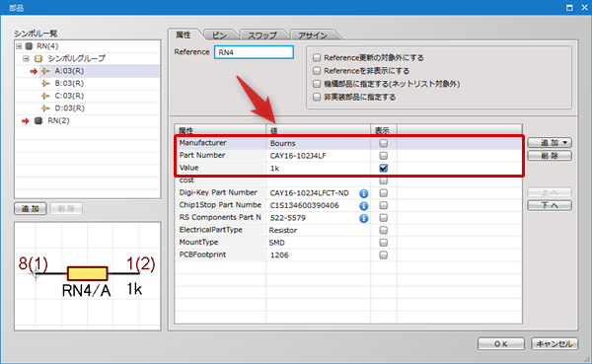
Task: Click the RN(4) chip icon in tree
Action: pos(29,46)
